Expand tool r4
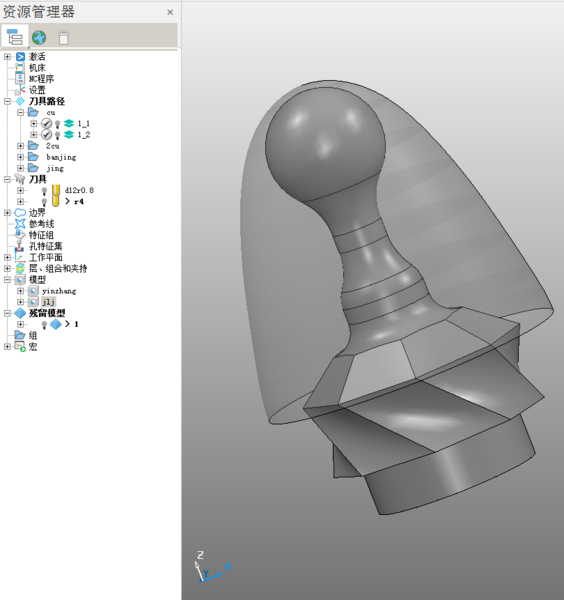Image resolution: width=564 pixels, height=600 pixels. 21,201
